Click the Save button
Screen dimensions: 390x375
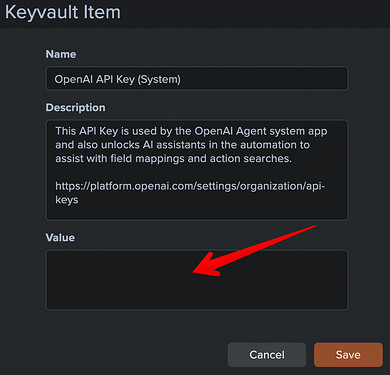(348, 355)
